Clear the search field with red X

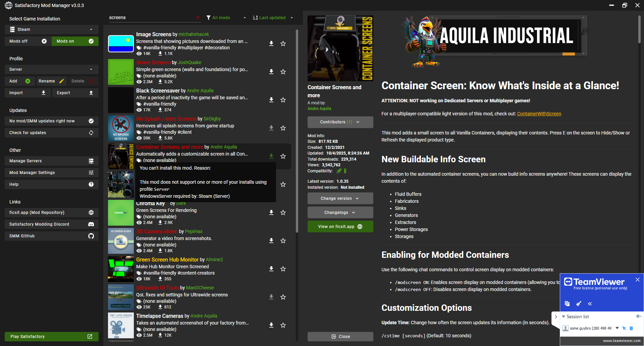[198, 17]
